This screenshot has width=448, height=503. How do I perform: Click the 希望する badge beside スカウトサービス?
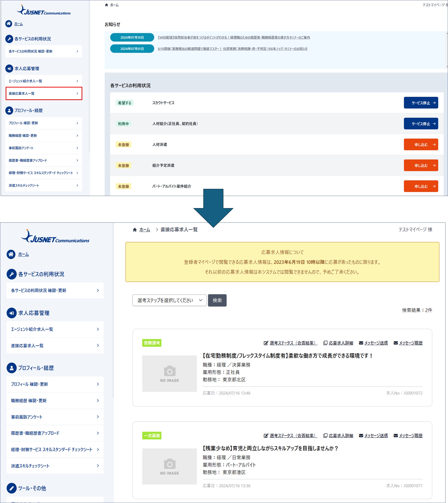pyautogui.click(x=125, y=103)
